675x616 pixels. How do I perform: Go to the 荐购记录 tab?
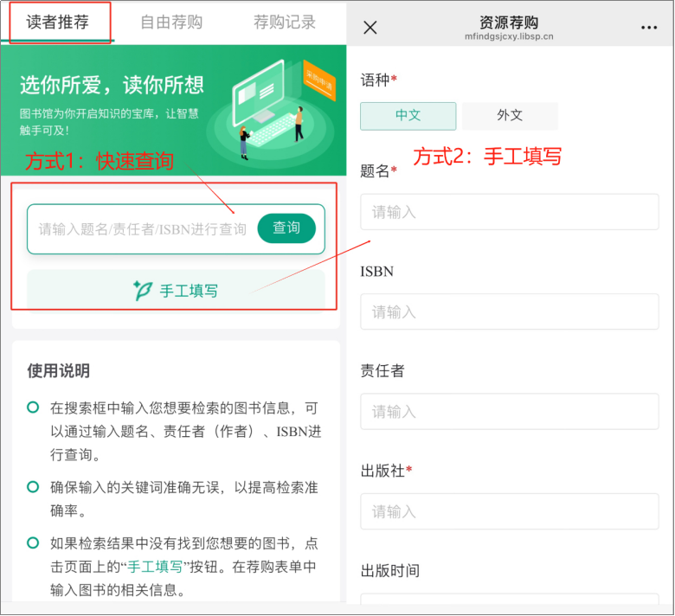tap(285, 22)
